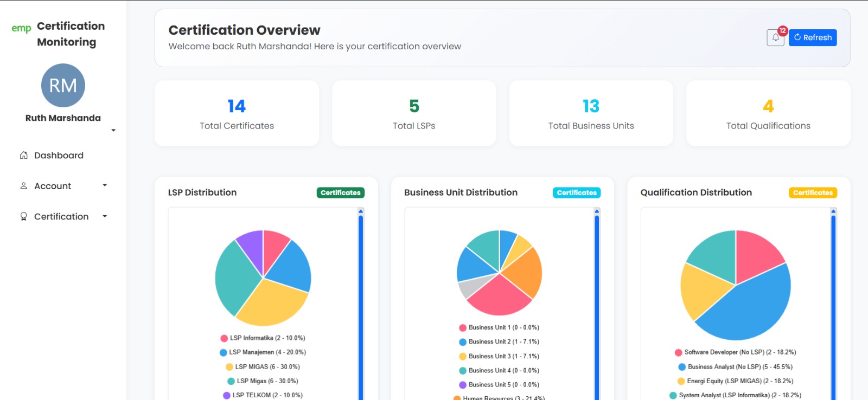Click the Refresh button
The width and height of the screenshot is (868, 400).
coord(813,37)
